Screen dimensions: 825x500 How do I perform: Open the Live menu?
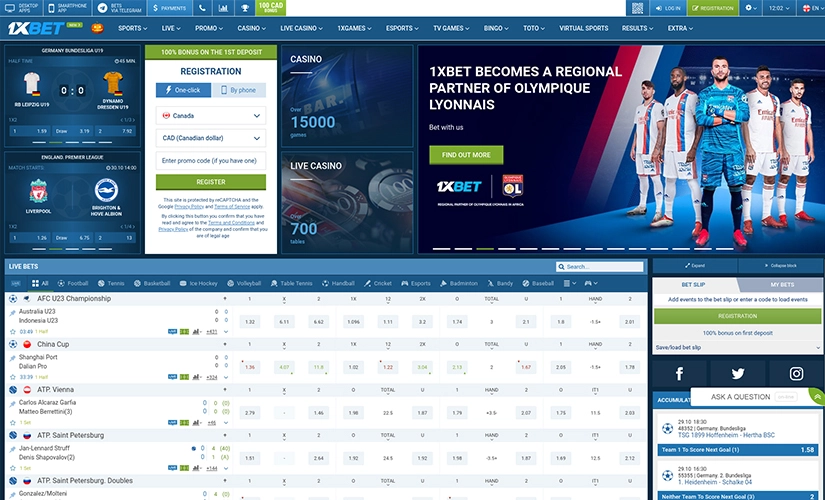(170, 28)
